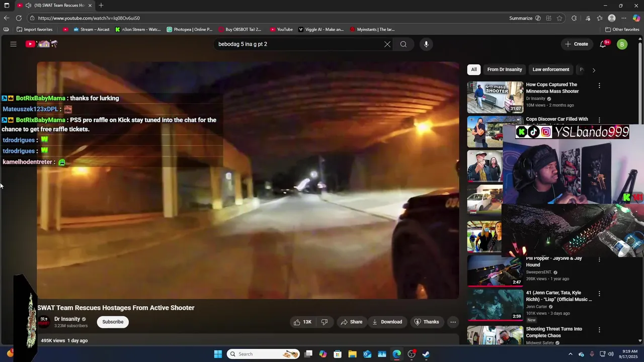Mute the tab via the speaker icon
This screenshot has height=362, width=644.
28,6
